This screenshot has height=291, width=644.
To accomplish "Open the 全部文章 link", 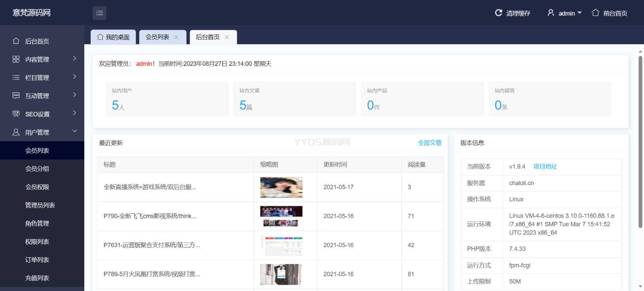I will tap(429, 143).
